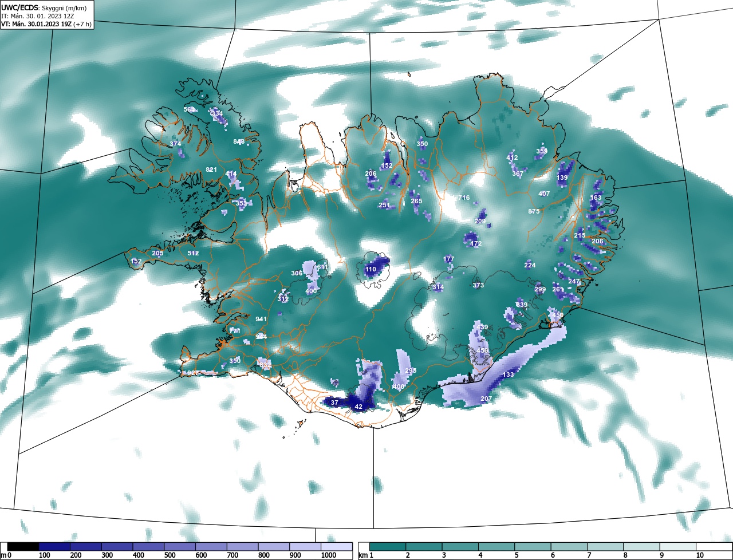Click the map value label '224'
Image resolution: width=733 pixels, height=560 pixels.
(x=530, y=265)
